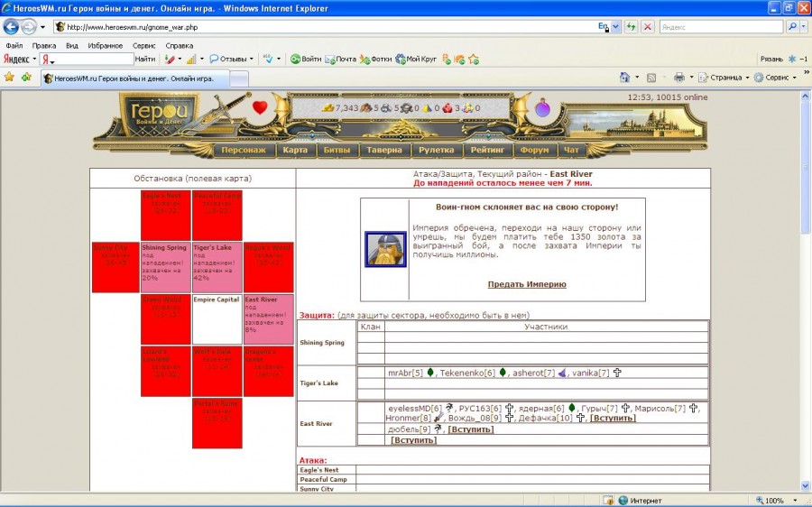
Task: Open Почта mail icon on Yandex bar
Action: pos(330,59)
